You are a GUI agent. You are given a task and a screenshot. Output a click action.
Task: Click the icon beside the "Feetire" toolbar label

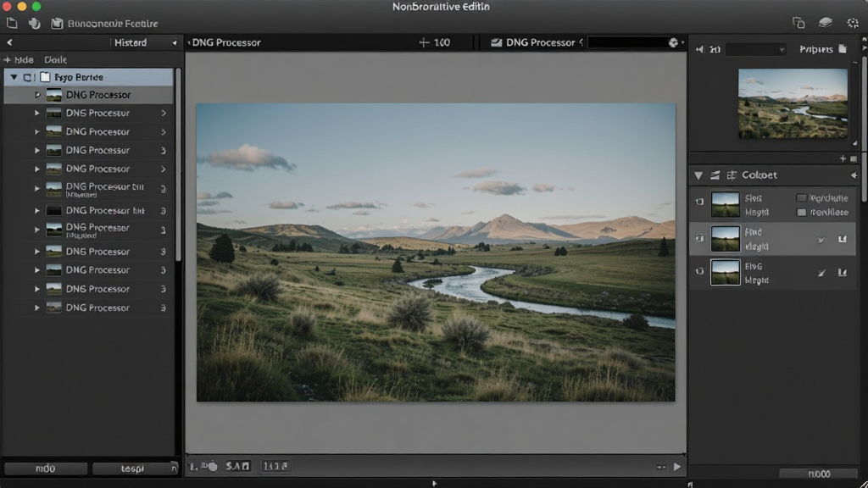click(57, 23)
